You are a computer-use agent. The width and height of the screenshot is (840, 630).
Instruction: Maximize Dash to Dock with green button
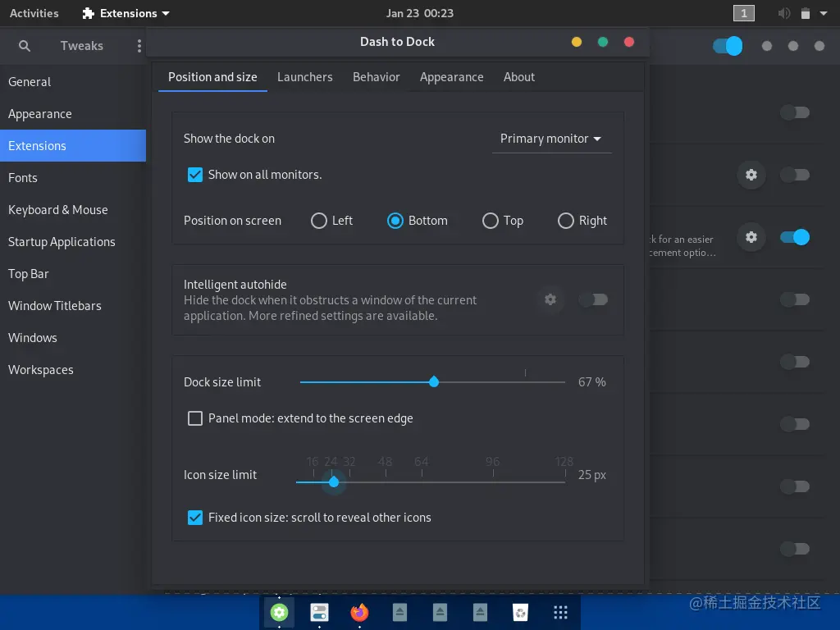[x=603, y=42]
